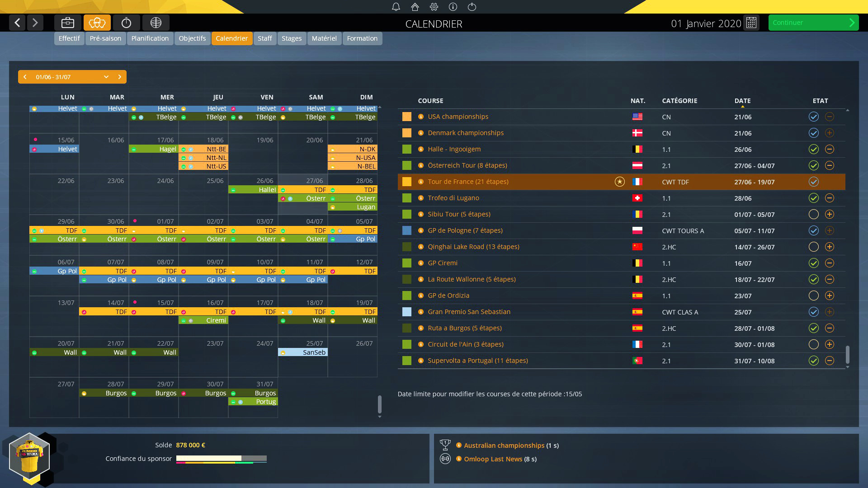This screenshot has width=868, height=488.
Task: Click the Pré-saison tab
Action: pos(105,38)
